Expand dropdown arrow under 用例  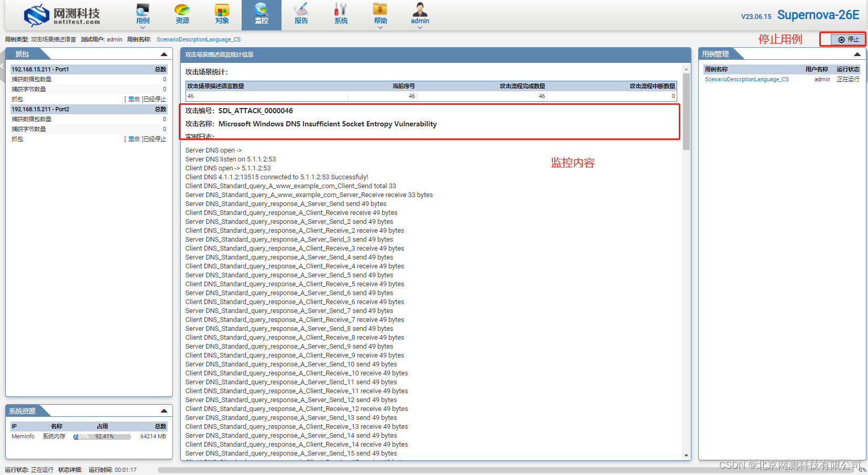(x=143, y=27)
